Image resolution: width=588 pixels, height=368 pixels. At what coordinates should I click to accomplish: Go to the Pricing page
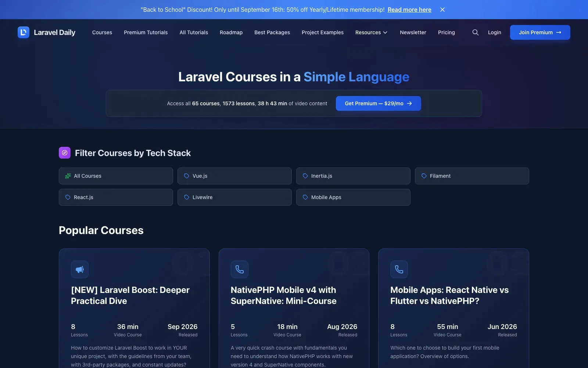pyautogui.click(x=447, y=32)
